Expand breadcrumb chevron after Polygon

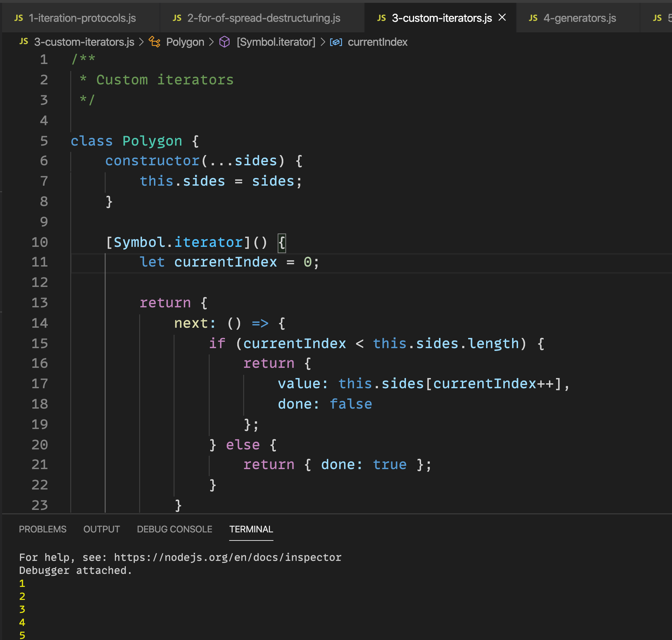pos(211,42)
